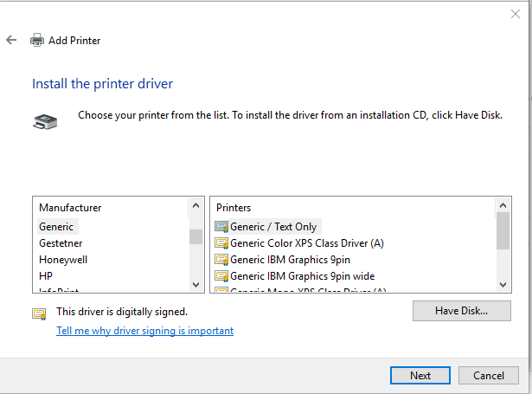Click the Generic IBM Graphics 9pin icon

[221, 260]
